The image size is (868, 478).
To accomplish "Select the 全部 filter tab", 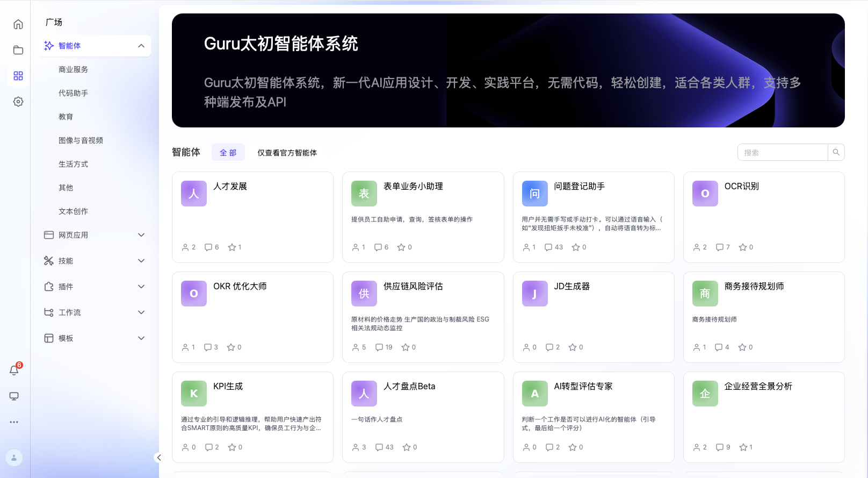I will click(x=228, y=152).
